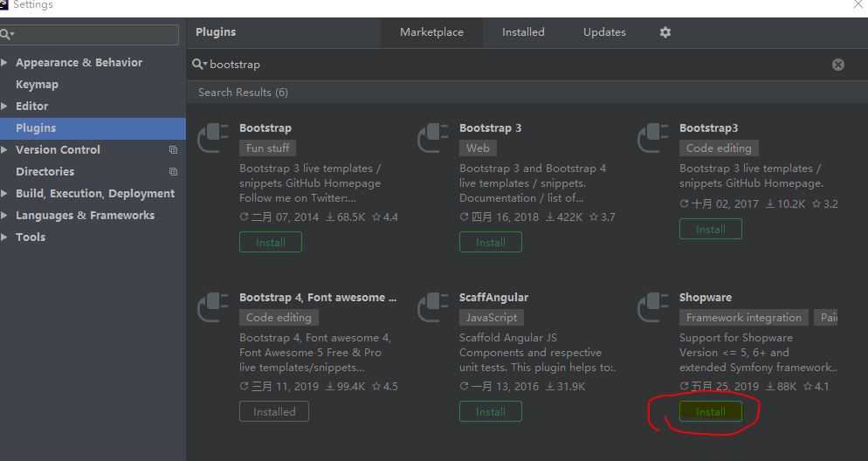This screenshot has height=461, width=868.
Task: Click the settings search magnifier icon
Action: [x=6, y=34]
